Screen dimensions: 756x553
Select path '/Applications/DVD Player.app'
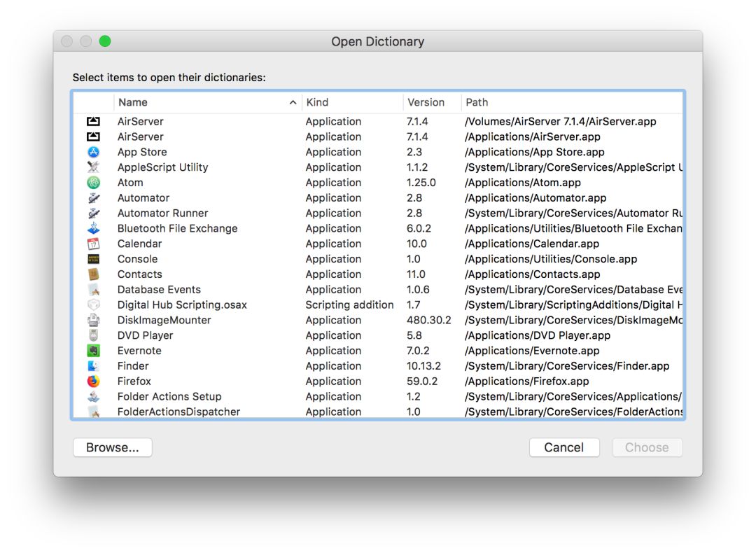tap(537, 335)
